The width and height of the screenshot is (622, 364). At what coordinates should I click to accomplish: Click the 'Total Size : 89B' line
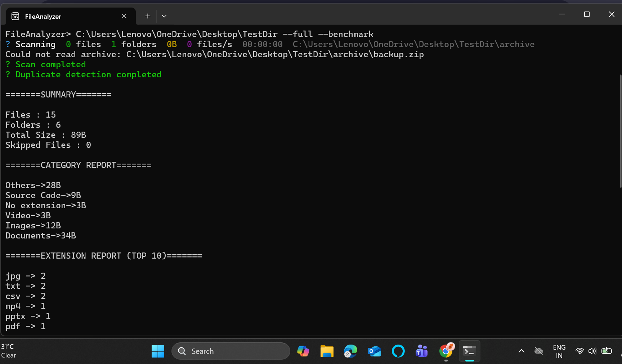pos(46,135)
